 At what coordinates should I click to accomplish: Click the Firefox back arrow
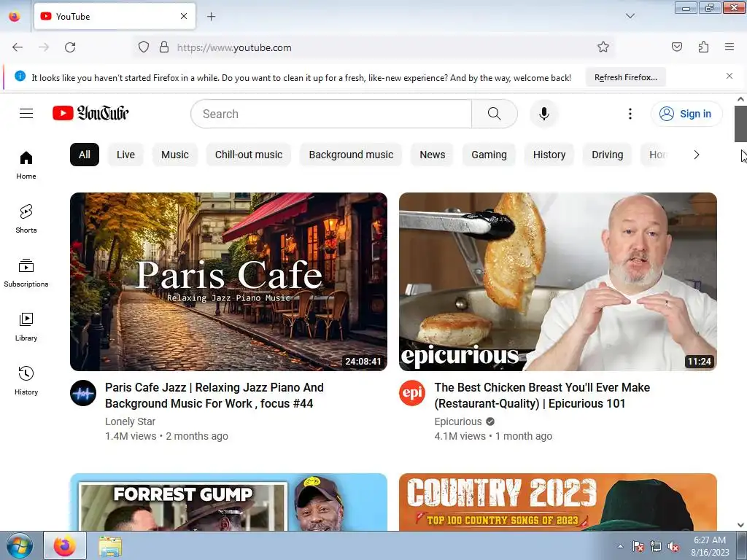[x=18, y=47]
